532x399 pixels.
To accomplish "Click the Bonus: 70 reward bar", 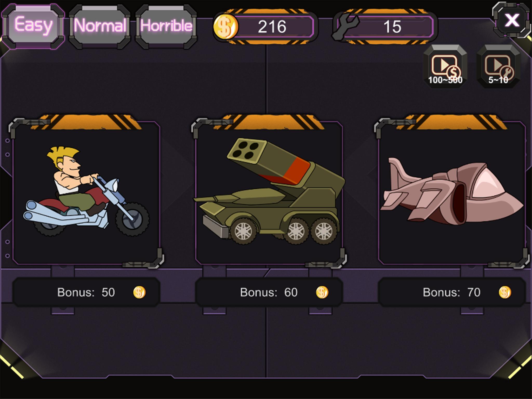I will coord(452,292).
